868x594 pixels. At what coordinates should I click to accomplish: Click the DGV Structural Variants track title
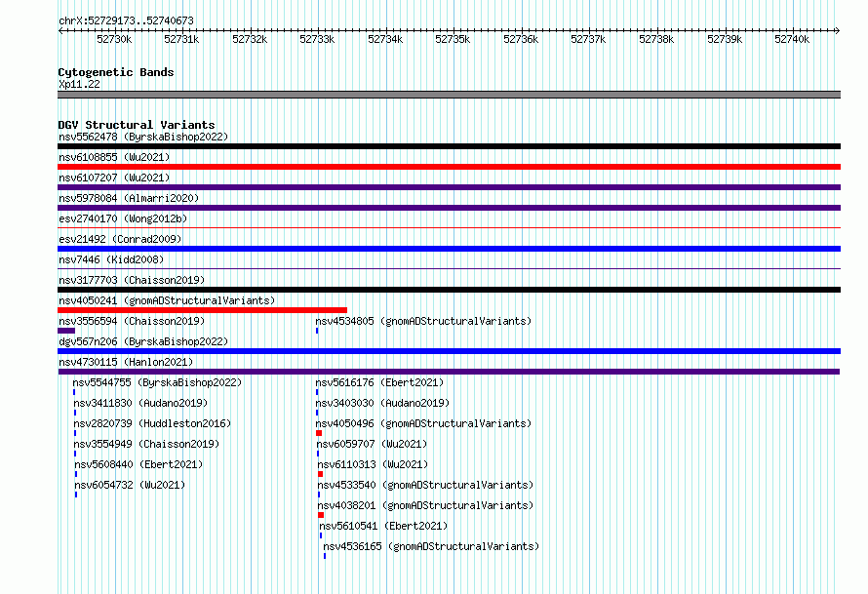coord(137,125)
